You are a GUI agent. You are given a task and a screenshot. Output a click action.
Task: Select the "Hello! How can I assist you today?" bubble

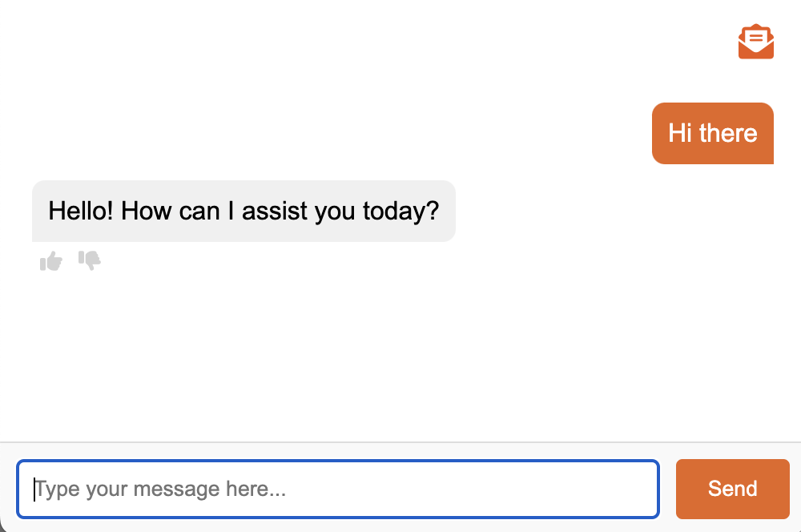point(244,211)
